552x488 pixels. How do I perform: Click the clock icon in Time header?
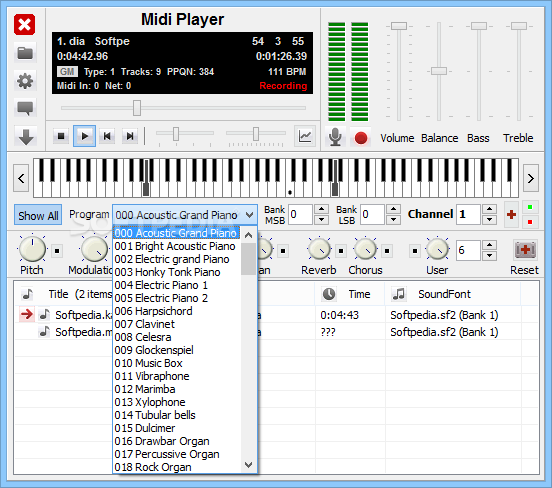[329, 294]
